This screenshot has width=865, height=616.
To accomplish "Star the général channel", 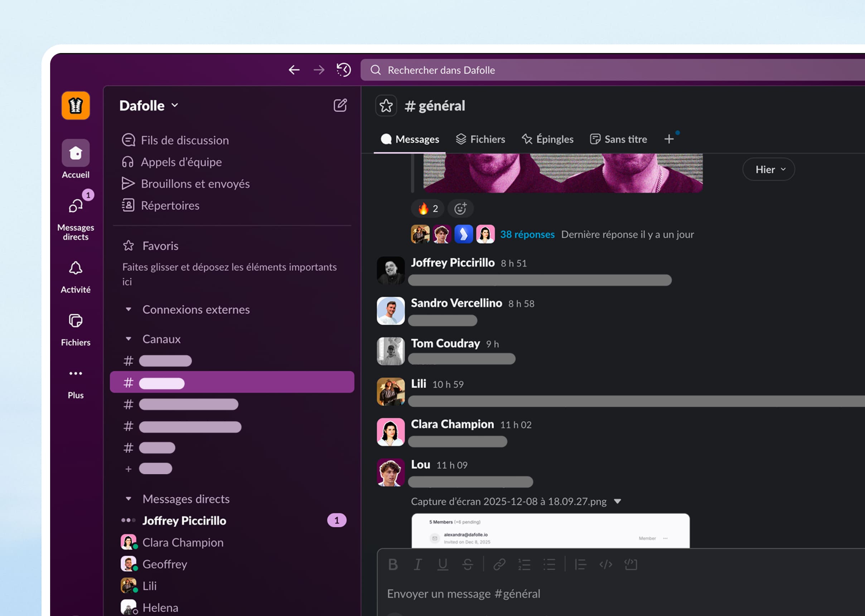I will tap(386, 106).
